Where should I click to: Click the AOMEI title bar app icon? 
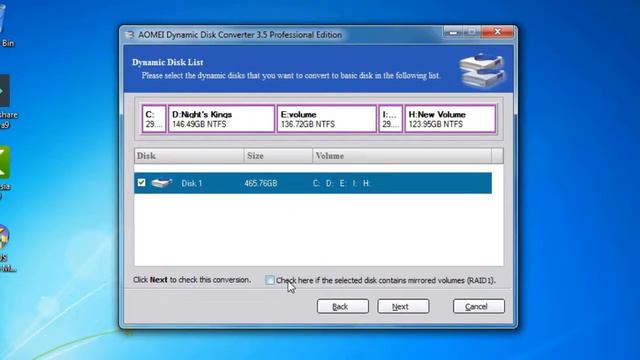point(130,35)
